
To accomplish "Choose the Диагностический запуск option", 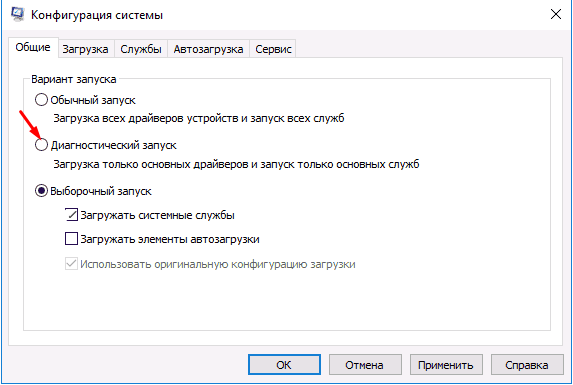I will tap(41, 145).
